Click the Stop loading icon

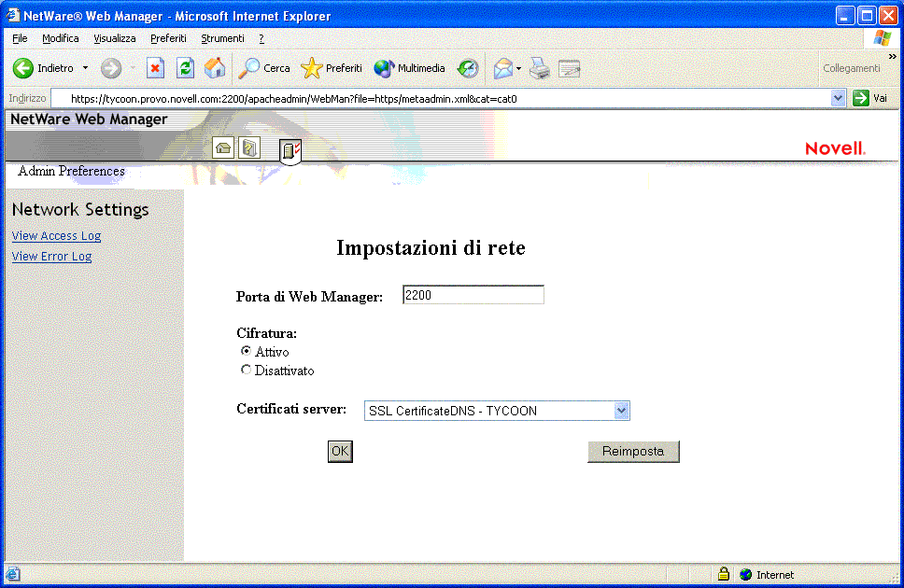click(x=156, y=68)
